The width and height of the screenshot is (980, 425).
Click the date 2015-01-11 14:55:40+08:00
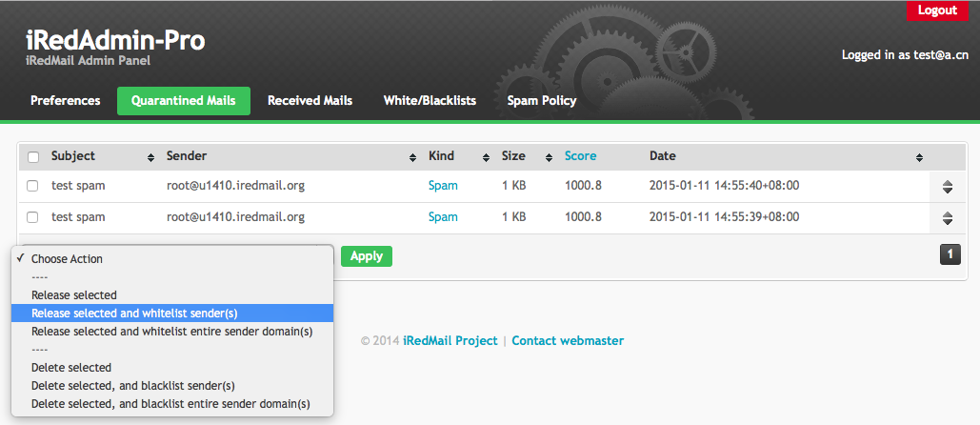pyautogui.click(x=725, y=186)
